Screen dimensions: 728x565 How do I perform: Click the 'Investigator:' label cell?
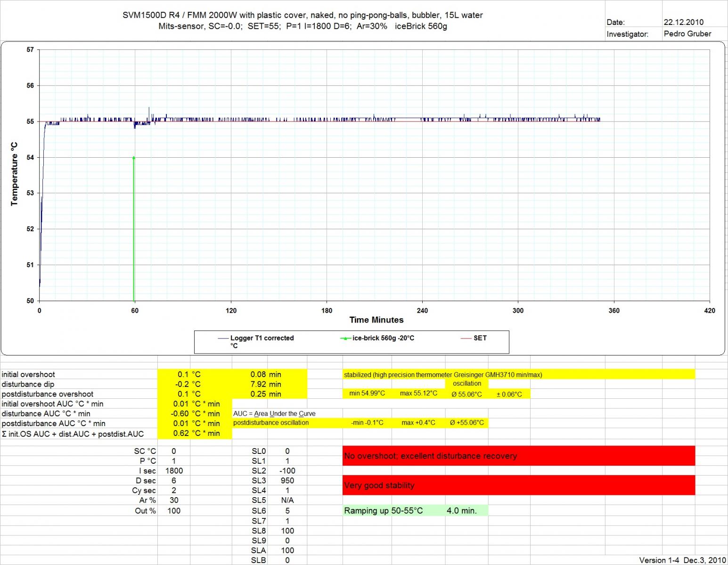[627, 34]
